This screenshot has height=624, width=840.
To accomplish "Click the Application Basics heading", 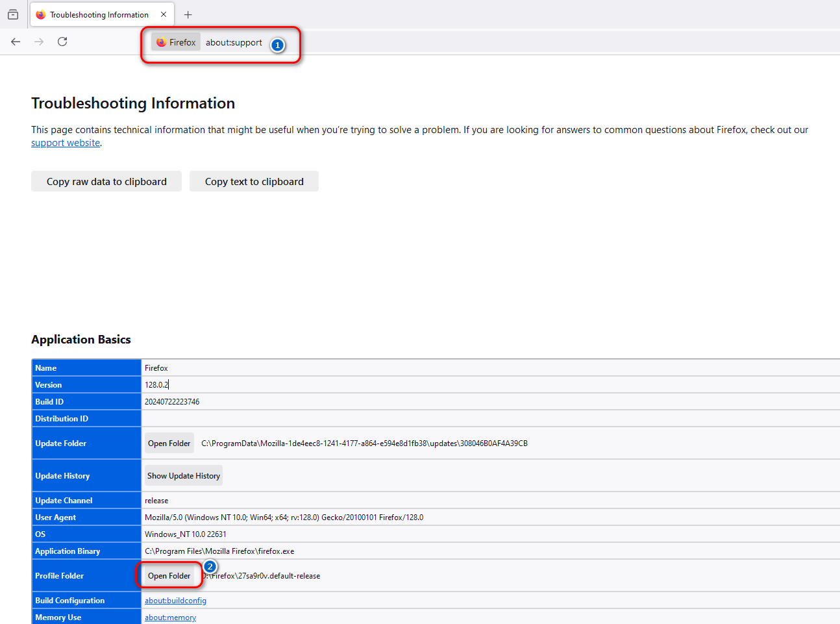I will (x=81, y=340).
